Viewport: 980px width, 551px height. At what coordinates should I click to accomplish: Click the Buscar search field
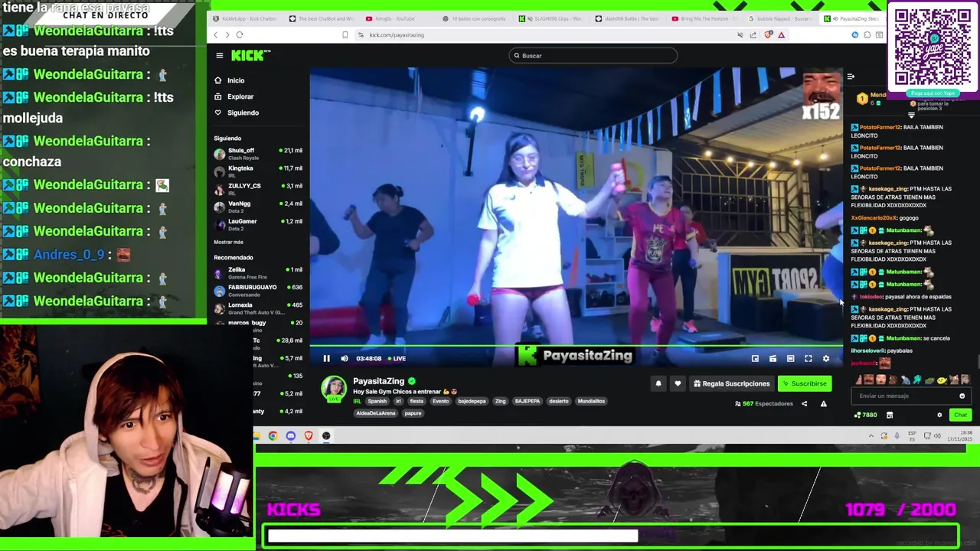pos(593,55)
